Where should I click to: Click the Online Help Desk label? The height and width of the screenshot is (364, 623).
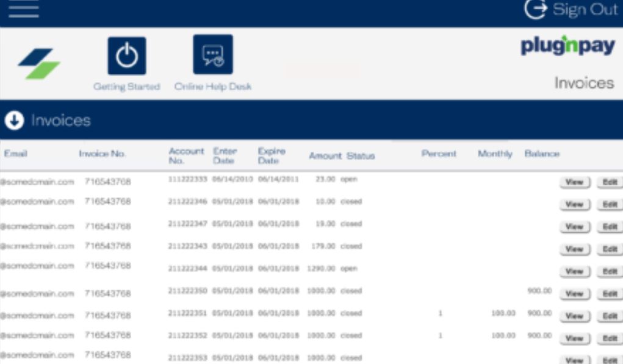coord(213,86)
